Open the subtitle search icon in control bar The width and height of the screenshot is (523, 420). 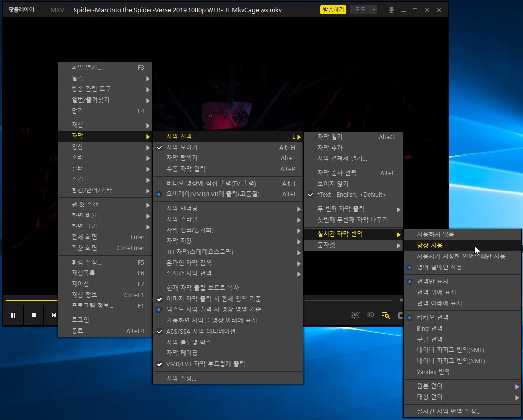click(x=385, y=315)
